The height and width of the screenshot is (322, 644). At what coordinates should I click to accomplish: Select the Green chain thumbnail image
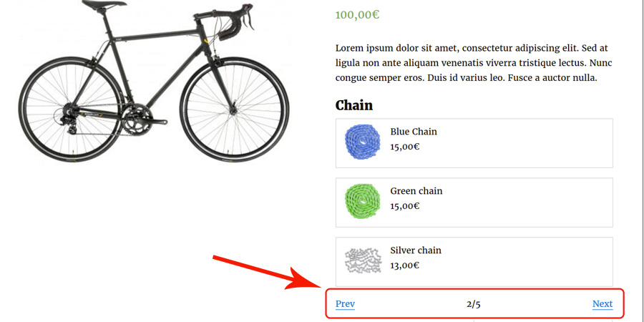tap(361, 202)
